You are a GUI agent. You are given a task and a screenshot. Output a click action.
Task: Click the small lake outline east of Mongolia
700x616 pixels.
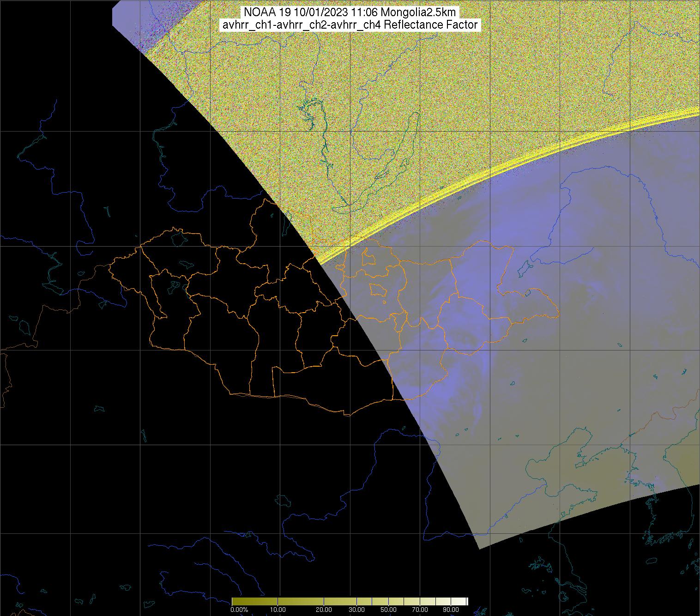pos(524,268)
